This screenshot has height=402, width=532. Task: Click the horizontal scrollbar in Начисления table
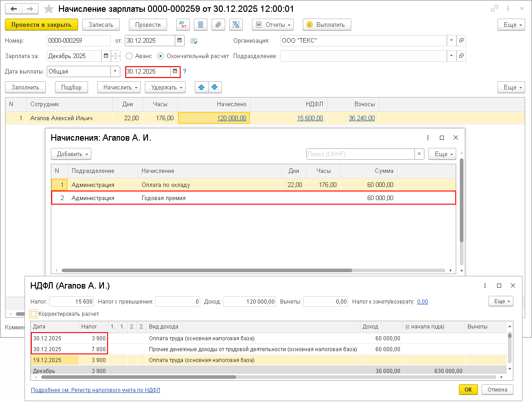[207, 270]
